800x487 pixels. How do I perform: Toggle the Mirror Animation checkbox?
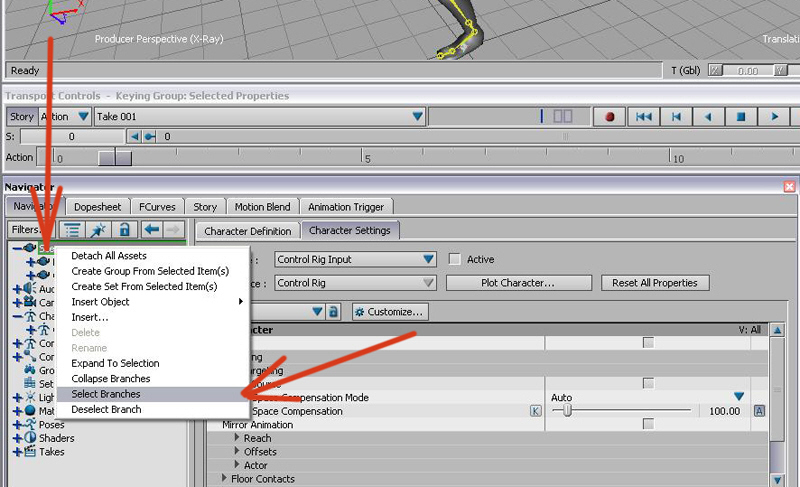point(648,424)
